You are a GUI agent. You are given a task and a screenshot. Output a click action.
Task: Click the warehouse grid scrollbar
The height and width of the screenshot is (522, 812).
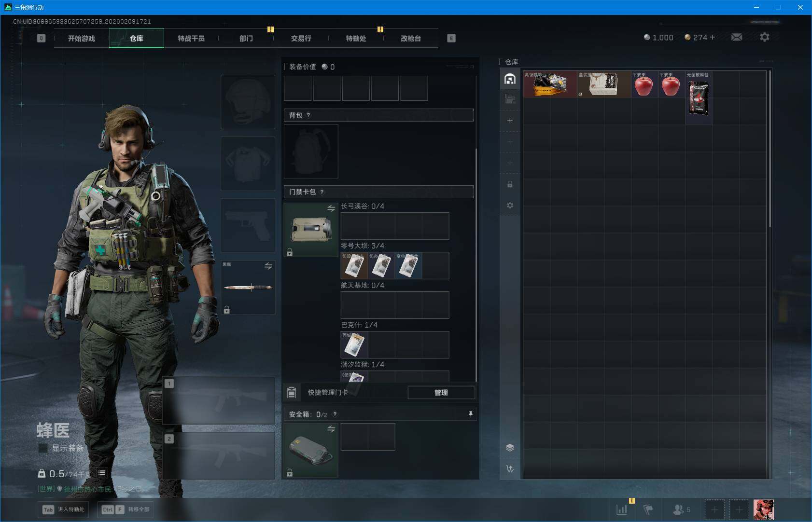(770, 150)
